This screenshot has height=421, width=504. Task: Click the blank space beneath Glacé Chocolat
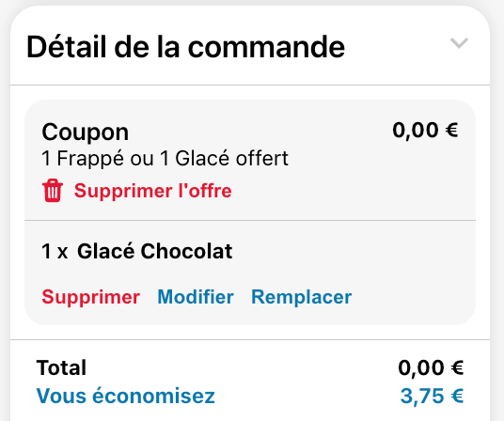pyautogui.click(x=250, y=273)
